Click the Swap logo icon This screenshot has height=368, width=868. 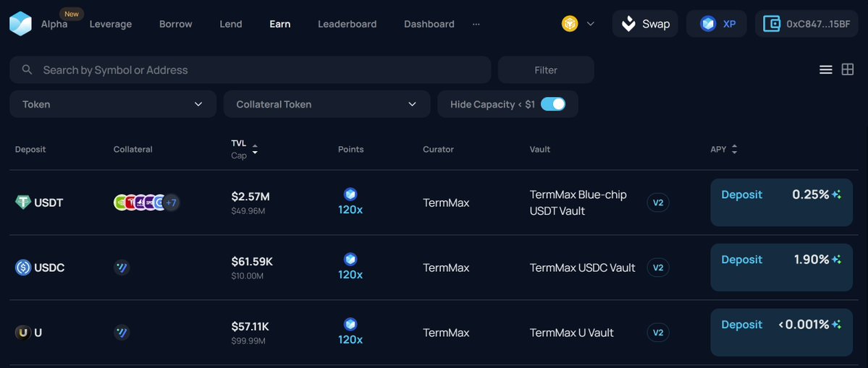click(628, 24)
